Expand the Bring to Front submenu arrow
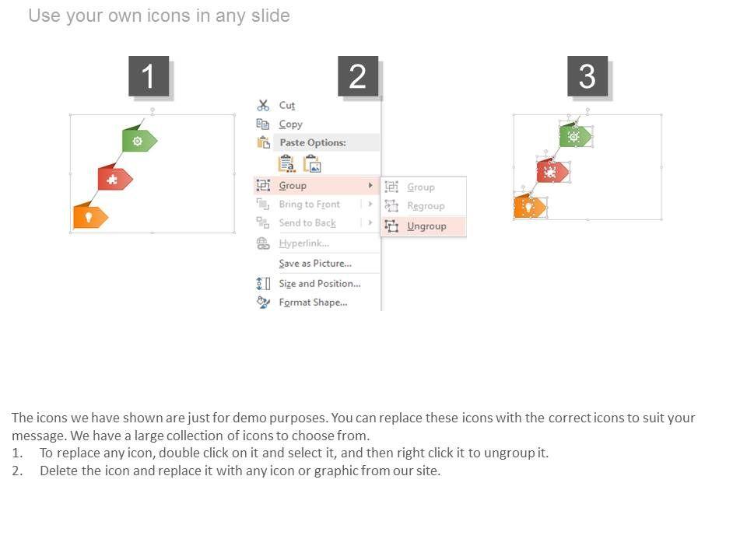 pyautogui.click(x=370, y=204)
